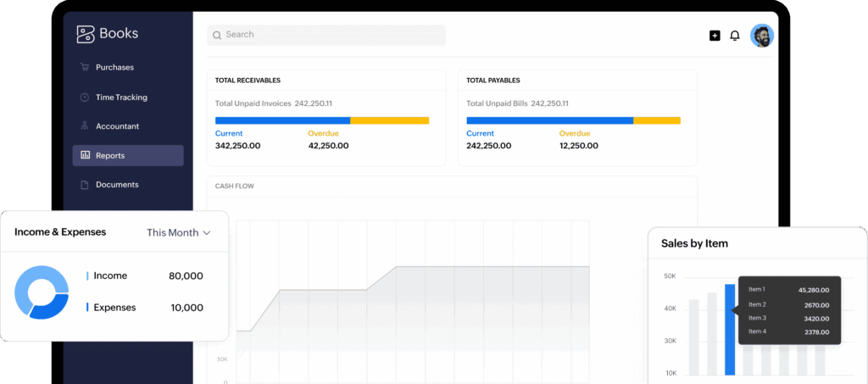The image size is (868, 384).
Task: Click into the Search field
Action: click(326, 35)
